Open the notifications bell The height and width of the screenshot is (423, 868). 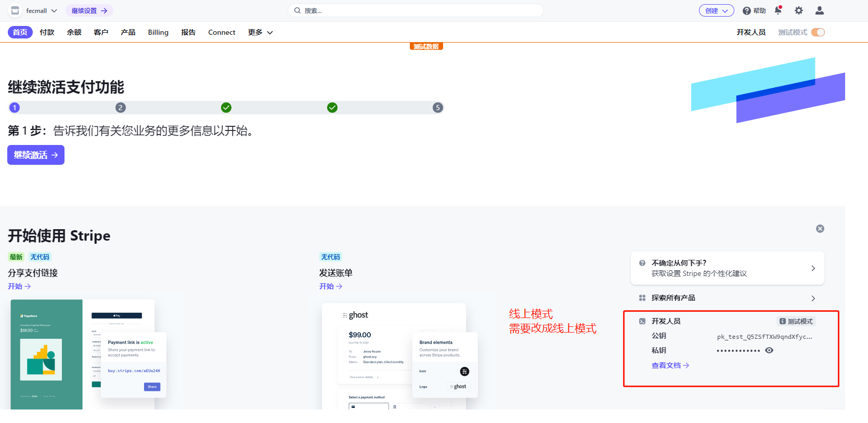[778, 10]
